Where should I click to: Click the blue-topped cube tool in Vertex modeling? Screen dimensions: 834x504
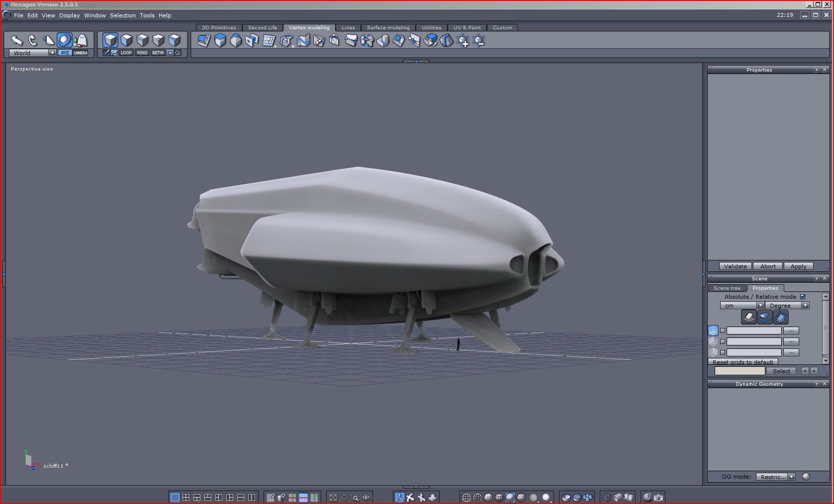(220, 41)
